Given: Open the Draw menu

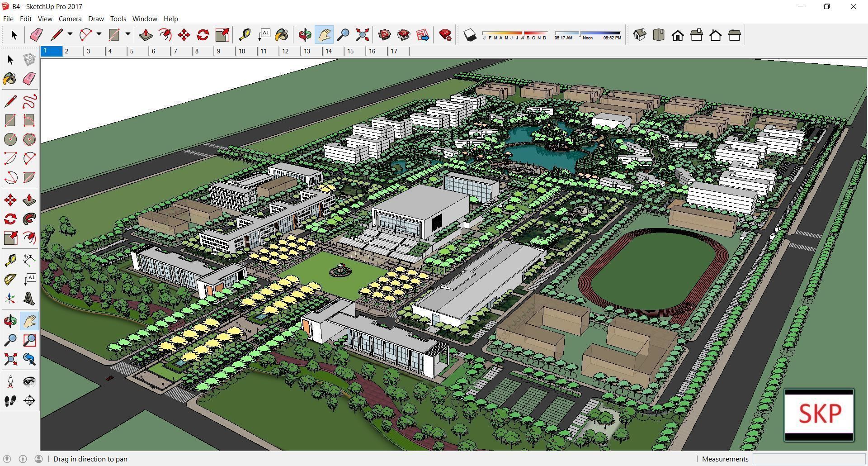Looking at the screenshot, I should pyautogui.click(x=96, y=19).
